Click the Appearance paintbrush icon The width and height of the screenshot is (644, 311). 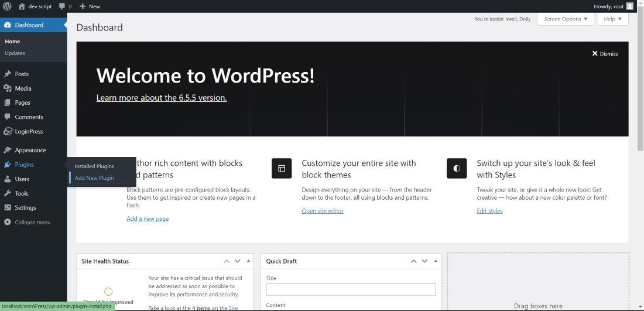[x=8, y=151]
